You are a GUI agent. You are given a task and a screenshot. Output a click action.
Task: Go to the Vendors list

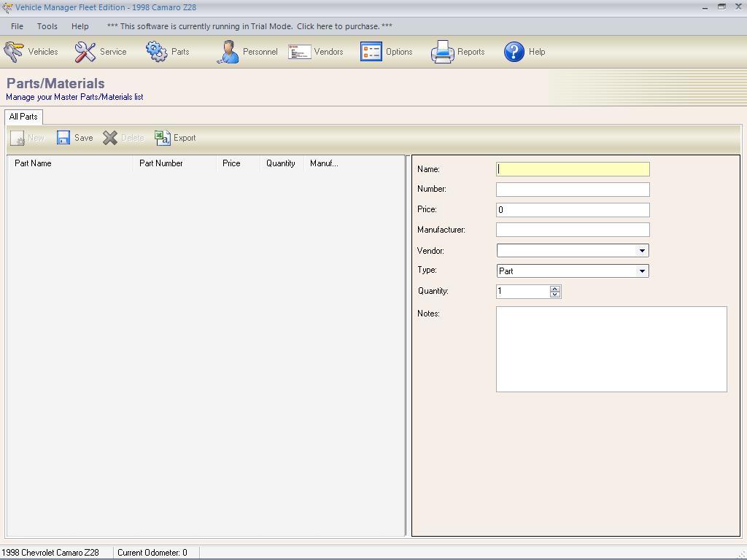[315, 51]
